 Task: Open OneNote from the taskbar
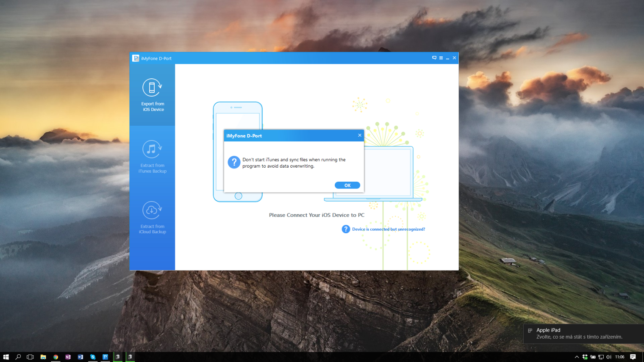tap(68, 357)
